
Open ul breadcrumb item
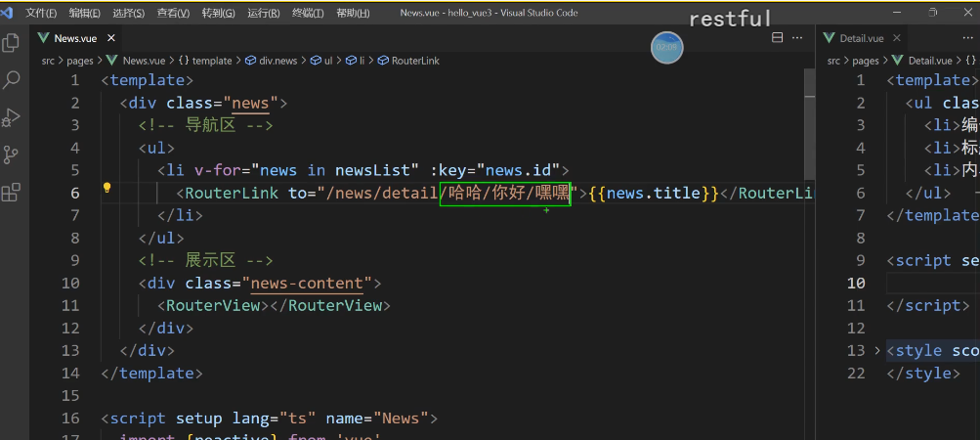321,61
